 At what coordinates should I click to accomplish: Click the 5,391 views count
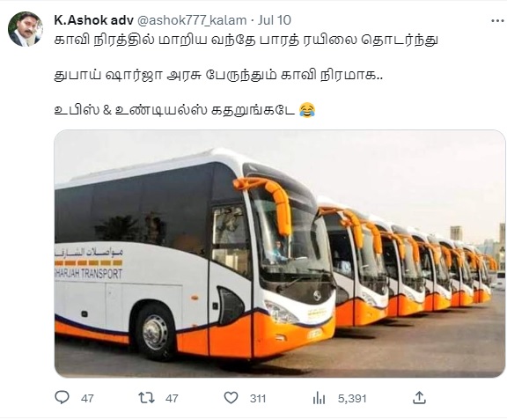[x=352, y=398]
